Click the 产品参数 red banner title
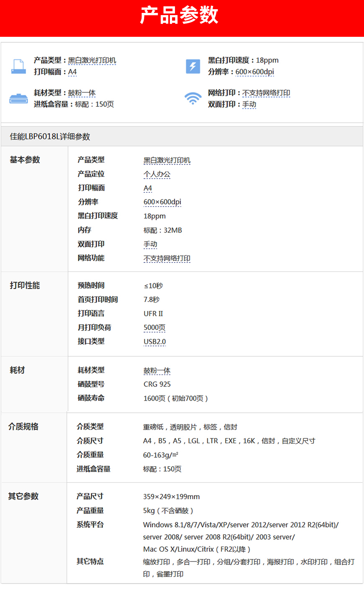 pyautogui.click(x=179, y=15)
